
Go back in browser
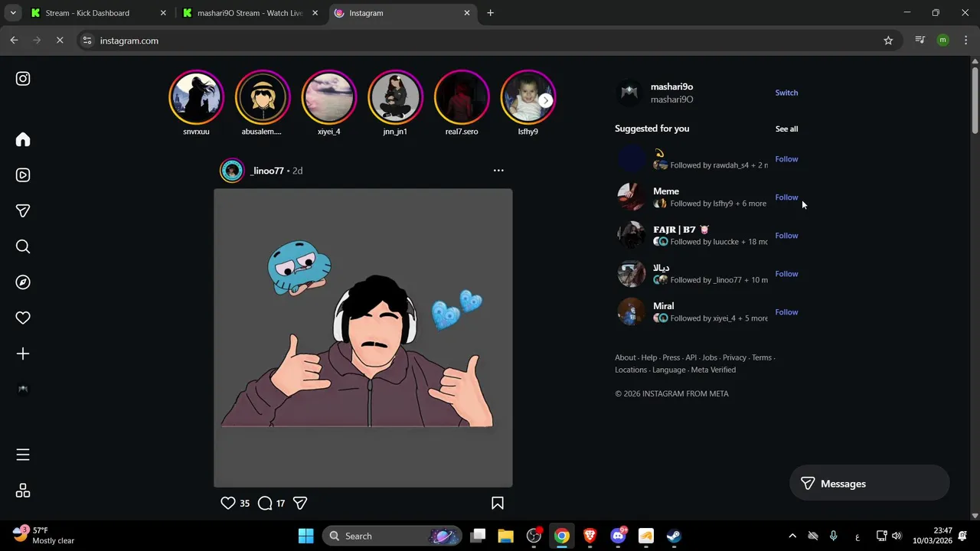pos(14,41)
